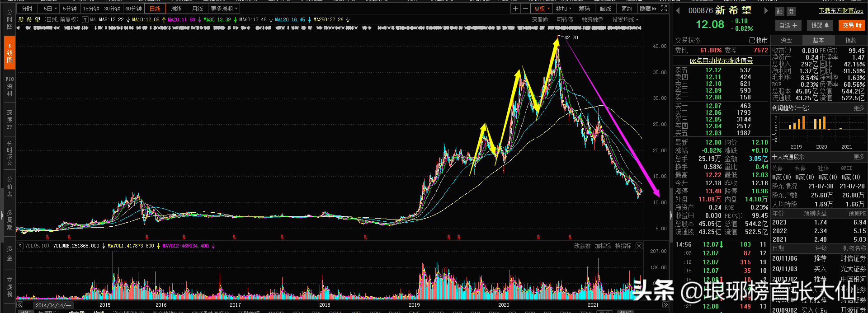868x313 pixels.
Task: Hide side panel with 隐藏 button
Action: (x=648, y=9)
